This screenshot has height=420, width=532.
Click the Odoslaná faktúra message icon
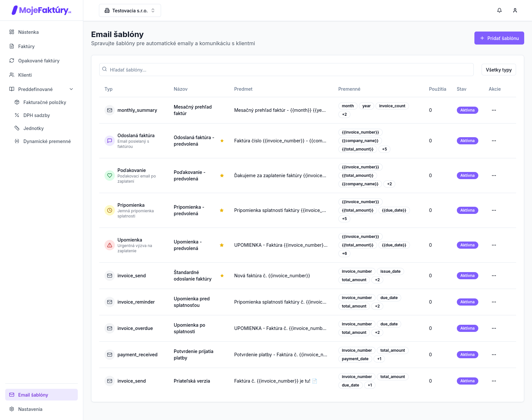(110, 141)
